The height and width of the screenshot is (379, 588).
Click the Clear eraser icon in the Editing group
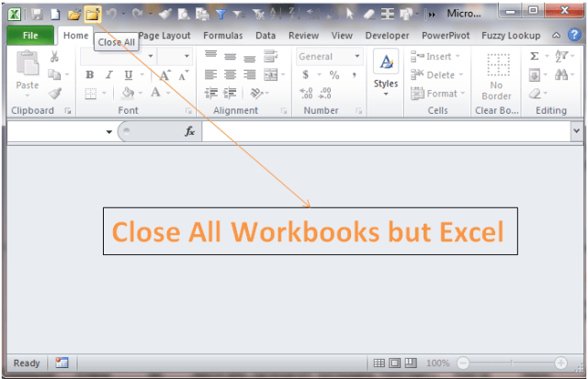pyautogui.click(x=535, y=94)
